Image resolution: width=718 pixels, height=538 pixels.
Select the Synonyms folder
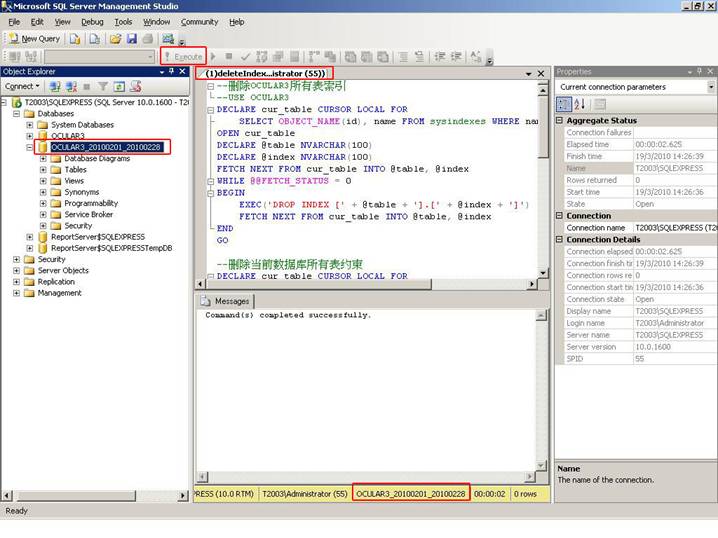(x=82, y=192)
